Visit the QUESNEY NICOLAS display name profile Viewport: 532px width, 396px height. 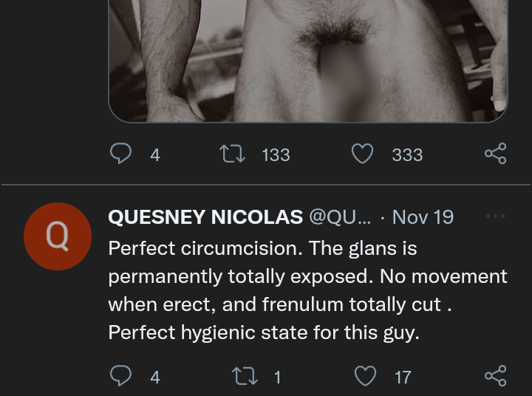tap(205, 217)
